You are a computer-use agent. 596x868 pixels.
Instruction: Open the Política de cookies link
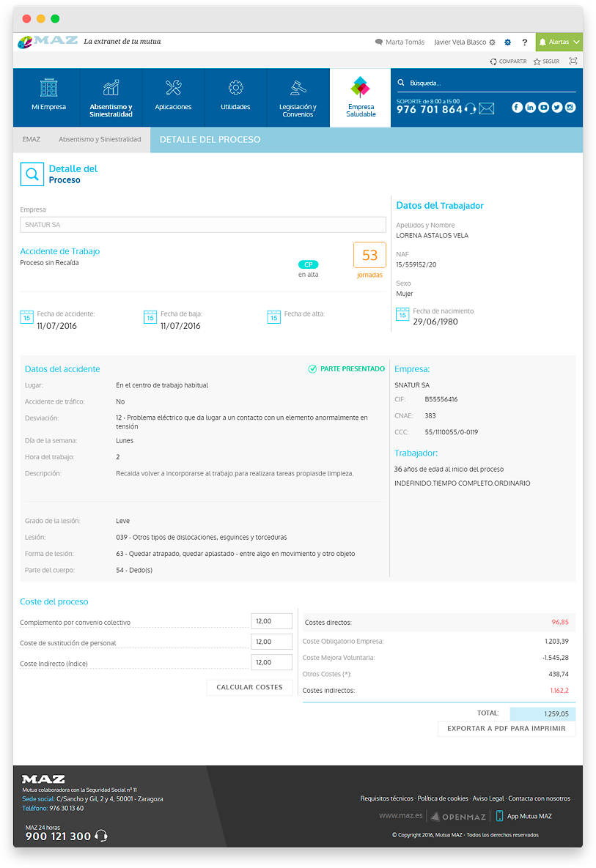(x=442, y=798)
